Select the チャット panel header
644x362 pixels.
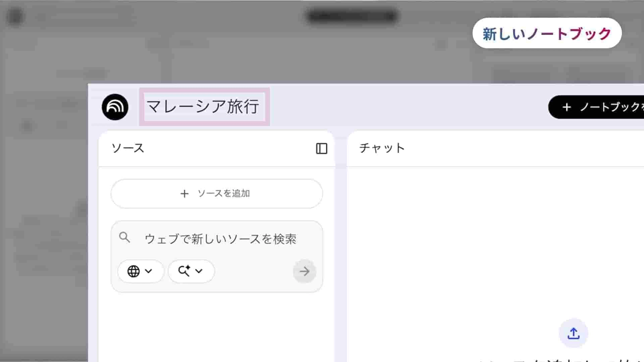[x=382, y=148]
